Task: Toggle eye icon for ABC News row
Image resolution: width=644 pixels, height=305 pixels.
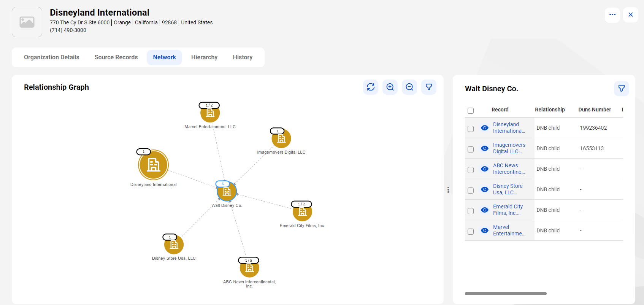Action: tap(485, 169)
